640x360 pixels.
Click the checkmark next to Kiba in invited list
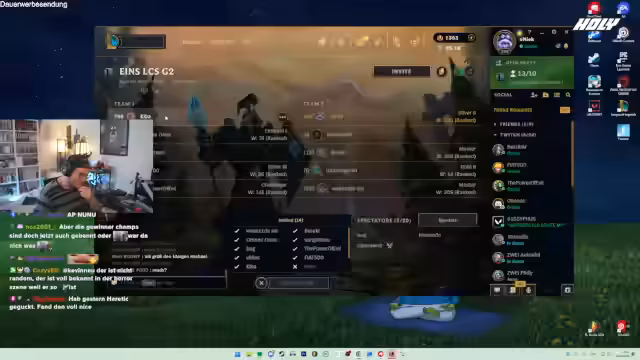coord(237,267)
